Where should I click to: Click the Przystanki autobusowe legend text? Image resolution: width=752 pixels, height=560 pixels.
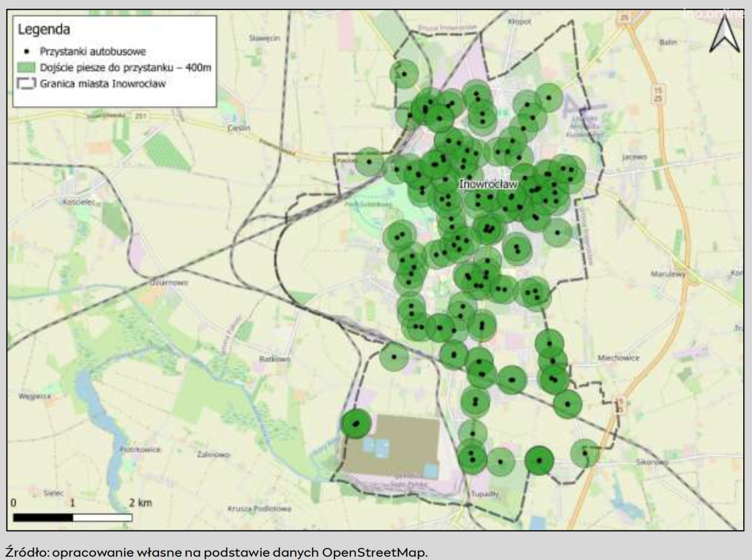click(x=88, y=51)
